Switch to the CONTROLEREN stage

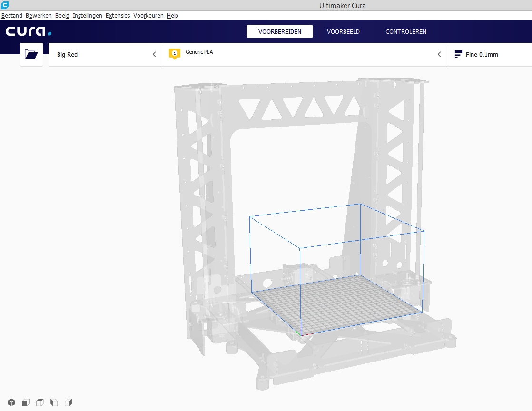click(x=406, y=31)
